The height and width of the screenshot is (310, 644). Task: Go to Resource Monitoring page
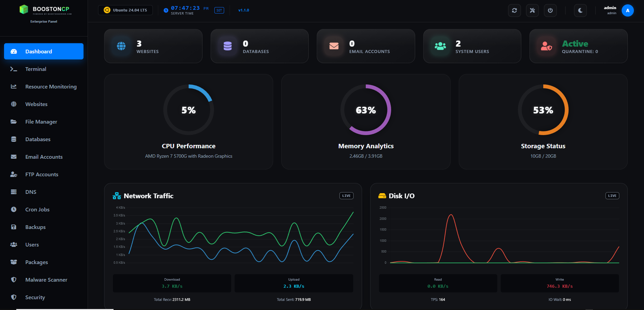(51, 86)
